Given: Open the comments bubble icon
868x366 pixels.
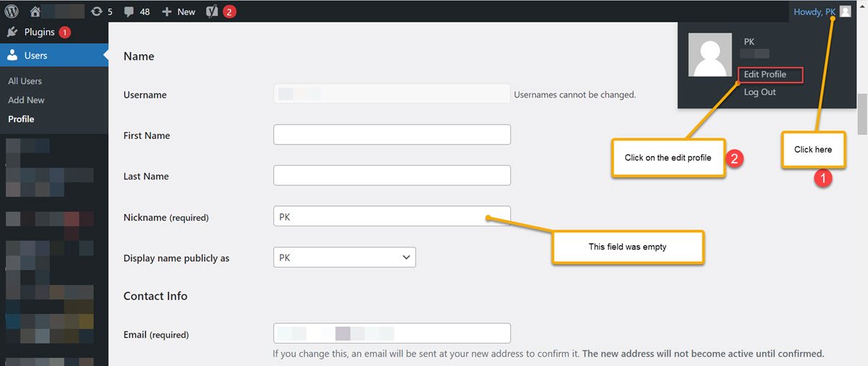Looking at the screenshot, I should [129, 12].
